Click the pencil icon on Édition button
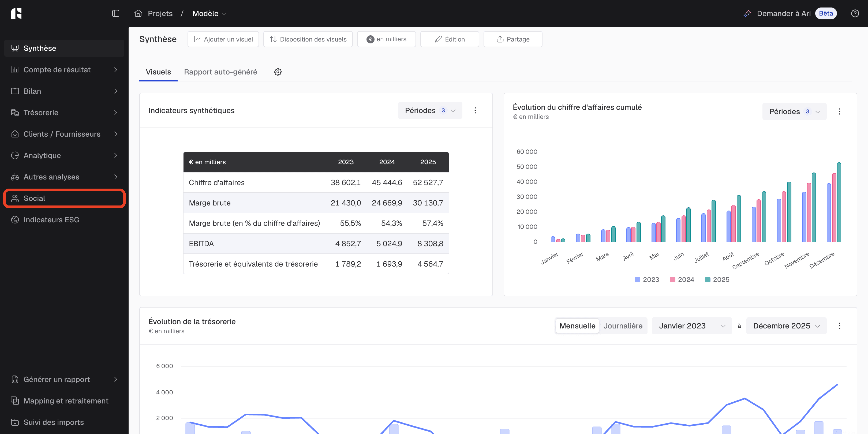The height and width of the screenshot is (434, 868). (x=438, y=39)
